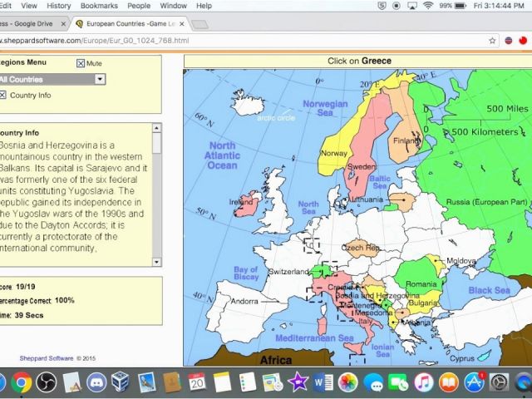Viewport: 532px width, 399px height.
Task: Click the Percentage Correct 100% text
Action: 37,301
